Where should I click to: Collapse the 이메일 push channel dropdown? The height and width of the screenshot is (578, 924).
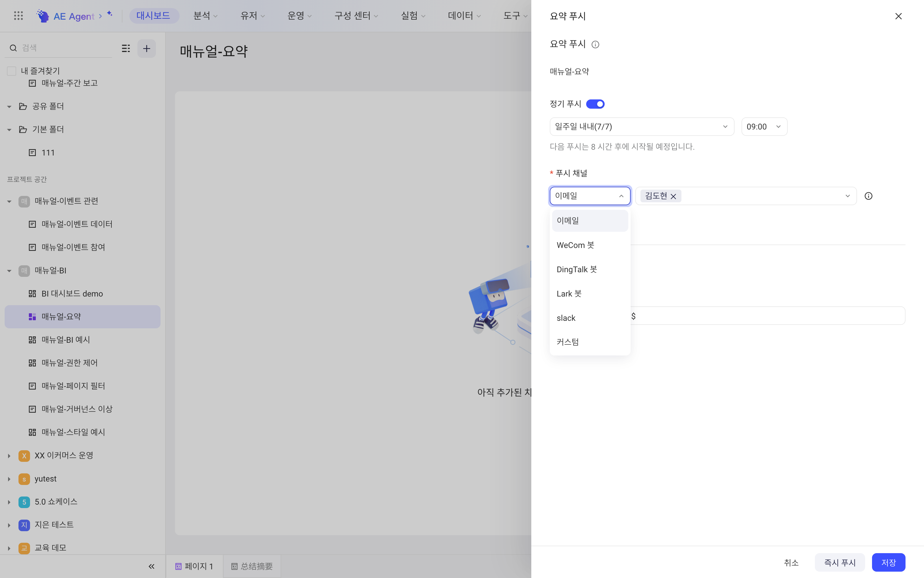pyautogui.click(x=590, y=196)
